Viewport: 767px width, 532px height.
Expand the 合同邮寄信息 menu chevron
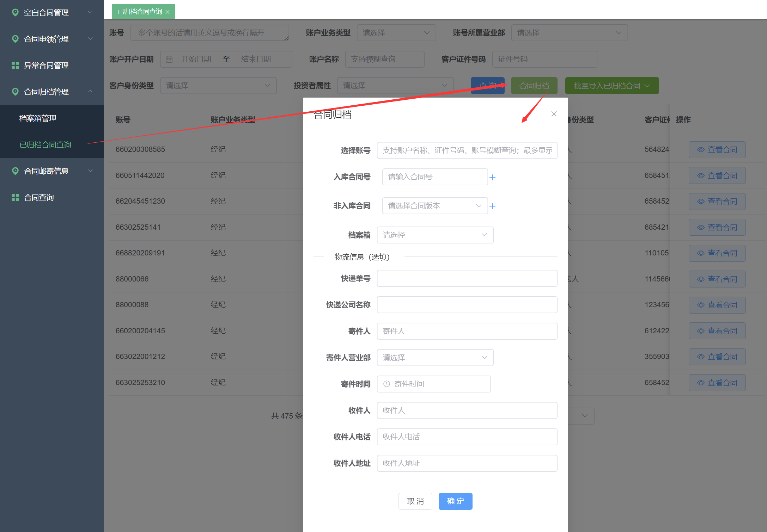[x=90, y=171]
